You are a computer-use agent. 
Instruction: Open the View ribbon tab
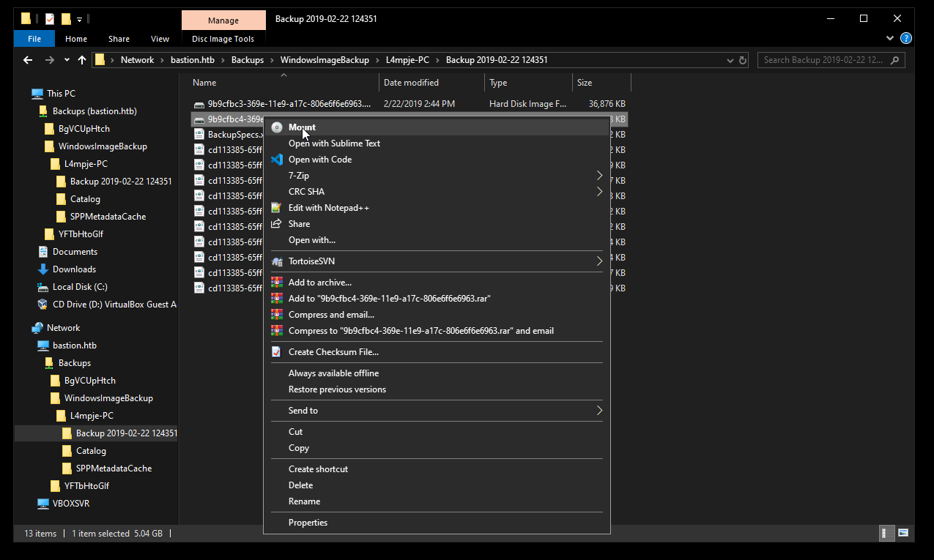[x=160, y=39]
